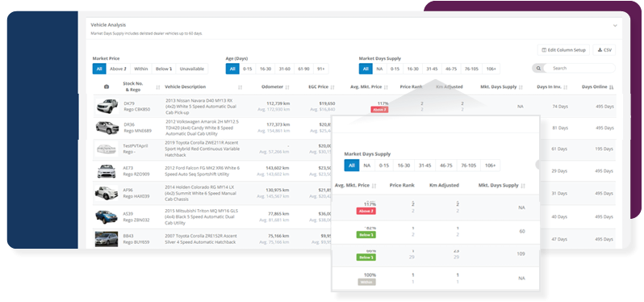Sort by Vehicle Description sort icon
The image size is (644, 302).
pos(240,87)
